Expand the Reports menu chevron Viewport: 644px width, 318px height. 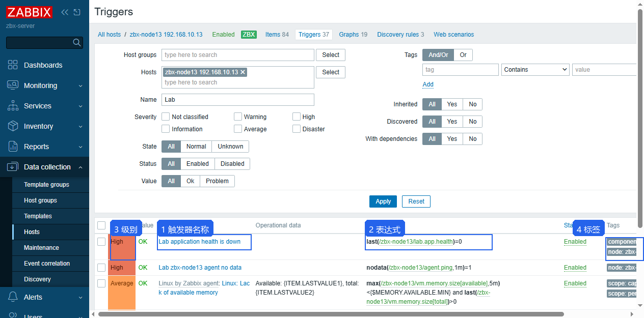[81, 147]
